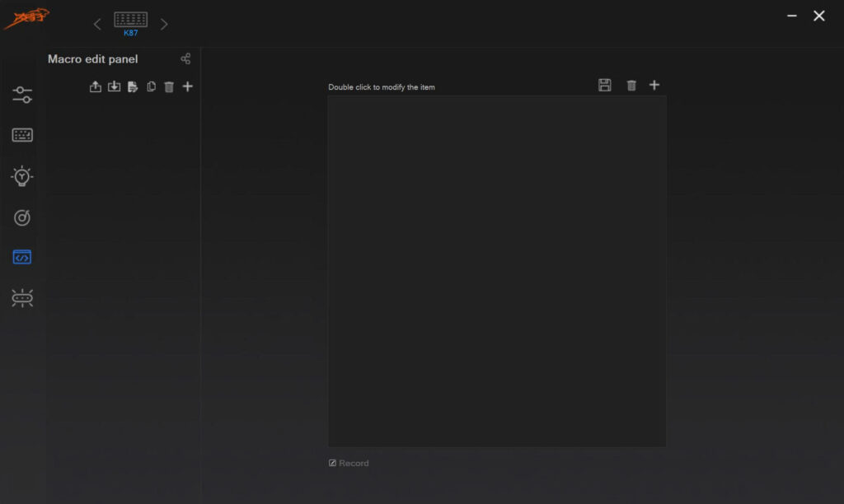Select the macro code editor sidebar icon
Viewport: 844px width, 504px height.
coord(22,257)
